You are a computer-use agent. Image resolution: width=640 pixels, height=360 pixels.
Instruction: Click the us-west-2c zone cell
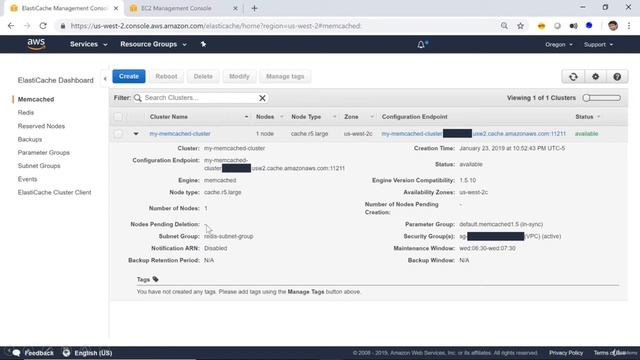click(358, 134)
